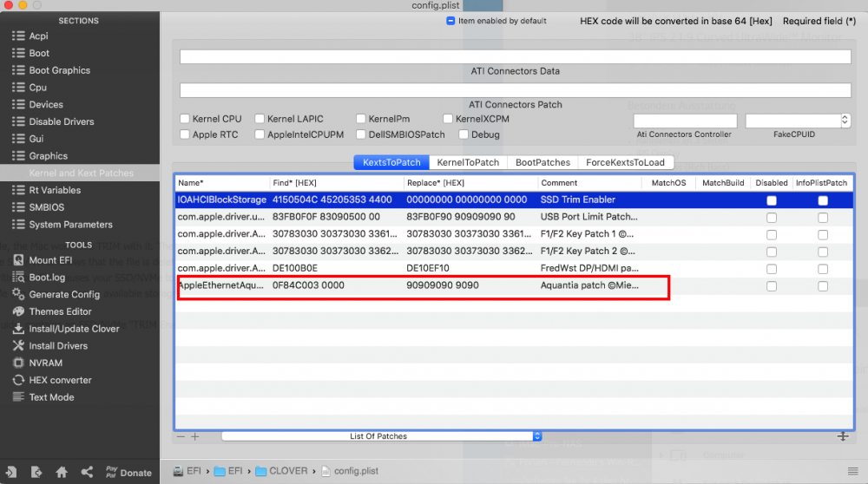Select Kernel and Kext Patches section

(81, 173)
